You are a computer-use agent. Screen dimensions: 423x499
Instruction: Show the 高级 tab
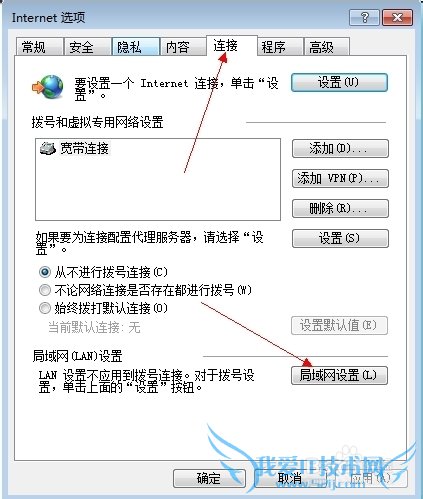[327, 47]
